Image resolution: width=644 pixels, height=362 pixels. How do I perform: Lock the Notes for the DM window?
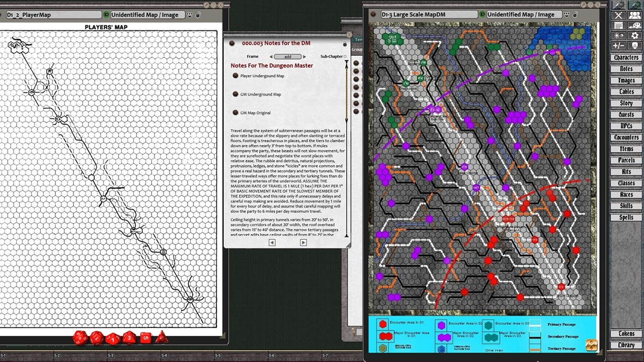[x=345, y=44]
